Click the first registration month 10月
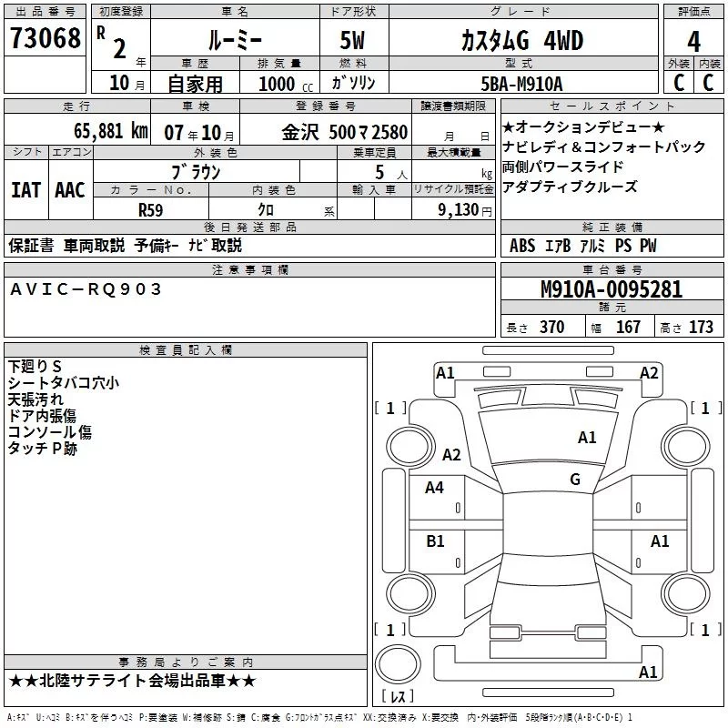 (126, 83)
